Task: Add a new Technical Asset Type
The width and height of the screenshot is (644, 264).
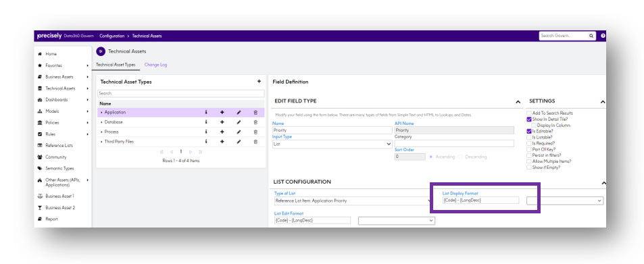Action: pyautogui.click(x=259, y=82)
